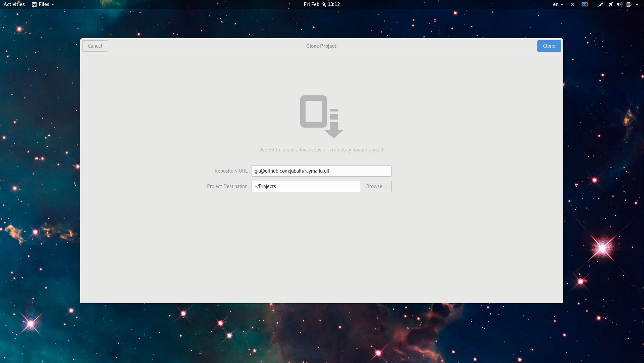Click the wired network plug icon
This screenshot has height=363, width=644.
pos(601,4)
